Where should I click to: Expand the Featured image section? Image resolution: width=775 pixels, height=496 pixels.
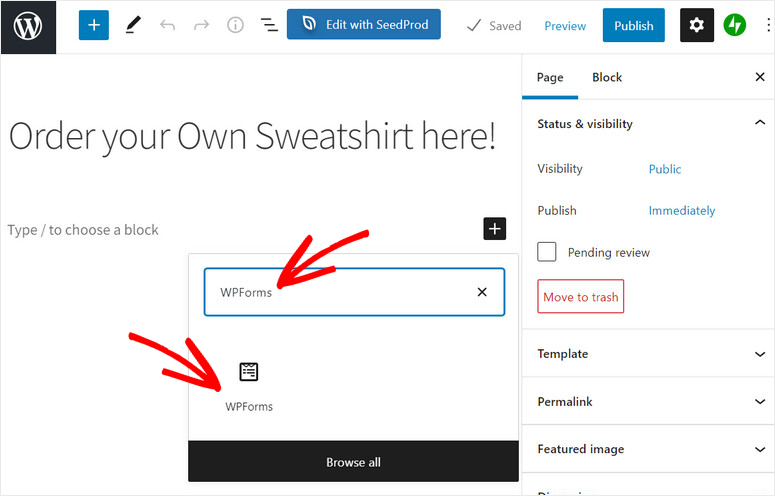click(648, 449)
